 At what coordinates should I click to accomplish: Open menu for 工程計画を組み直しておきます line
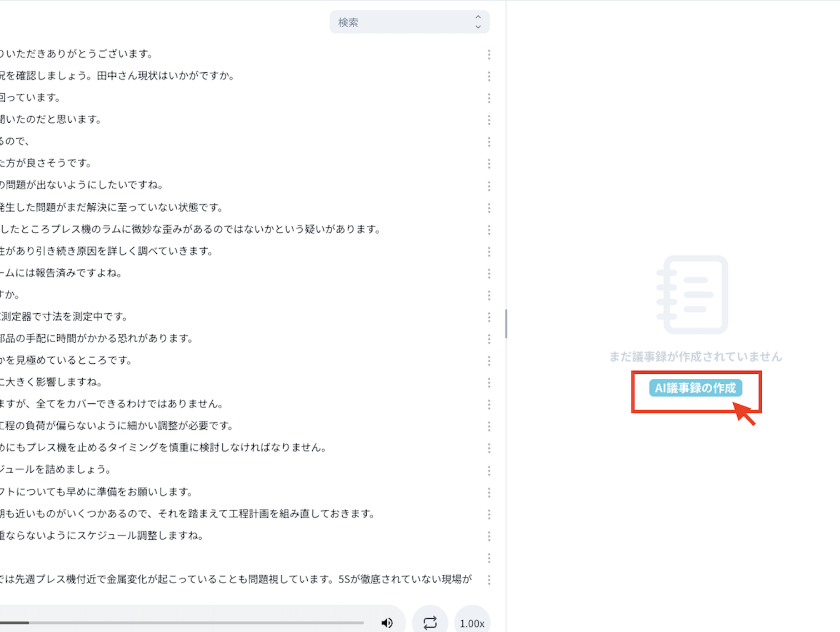tap(489, 514)
